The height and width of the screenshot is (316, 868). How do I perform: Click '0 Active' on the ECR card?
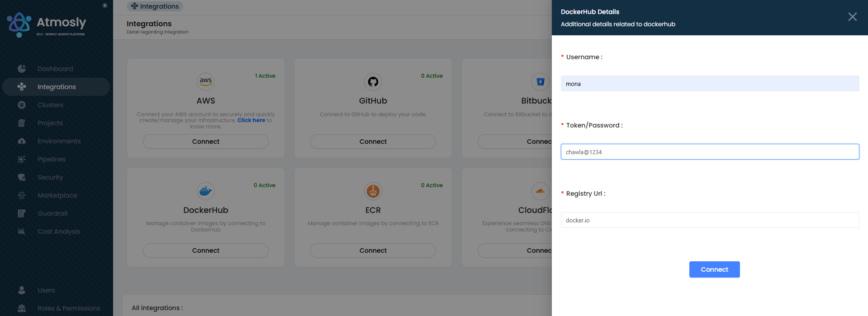pyautogui.click(x=432, y=185)
